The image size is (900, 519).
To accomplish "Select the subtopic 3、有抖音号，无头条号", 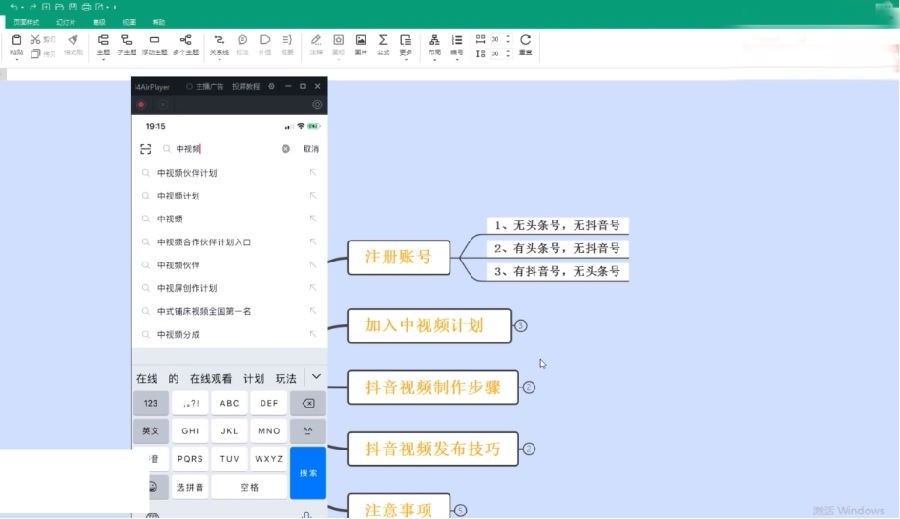I will [557, 272].
